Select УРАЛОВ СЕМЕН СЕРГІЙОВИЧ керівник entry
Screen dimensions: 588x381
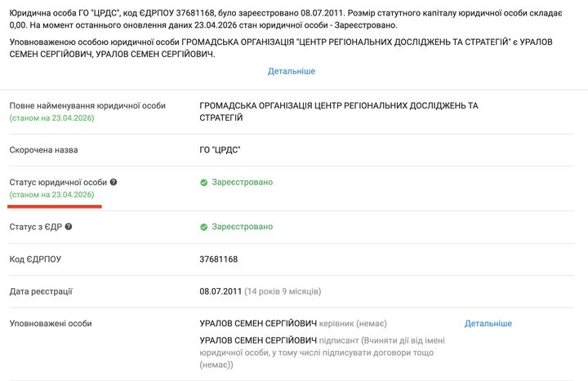(x=293, y=323)
